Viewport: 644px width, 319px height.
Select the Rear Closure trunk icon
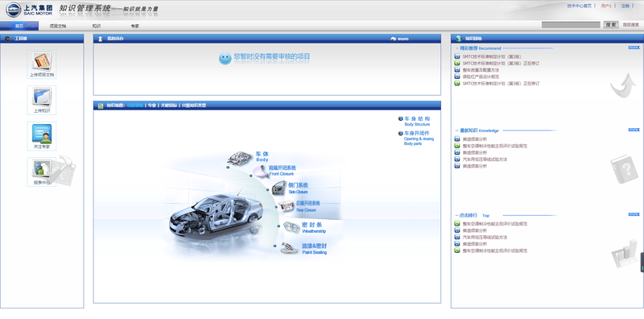286,206
